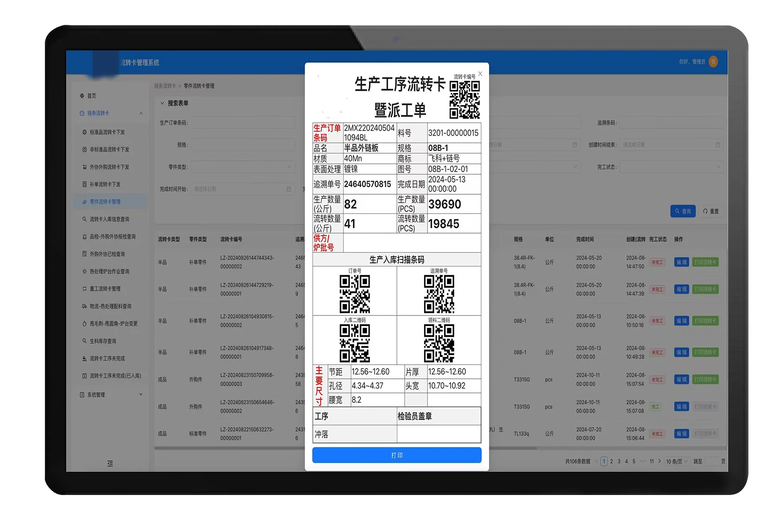The image size is (779, 532).
Task: Click the 追溯条码 input field
Action: (671, 123)
